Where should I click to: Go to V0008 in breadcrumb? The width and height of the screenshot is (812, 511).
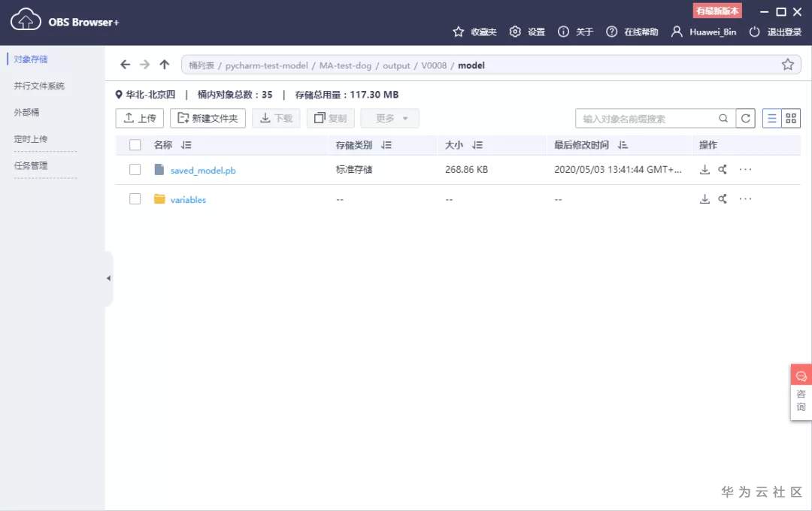pyautogui.click(x=434, y=65)
